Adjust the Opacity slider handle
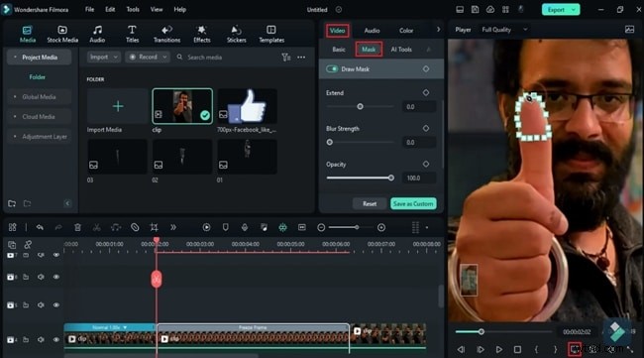Screen dimensions: 644x358 [391, 178]
